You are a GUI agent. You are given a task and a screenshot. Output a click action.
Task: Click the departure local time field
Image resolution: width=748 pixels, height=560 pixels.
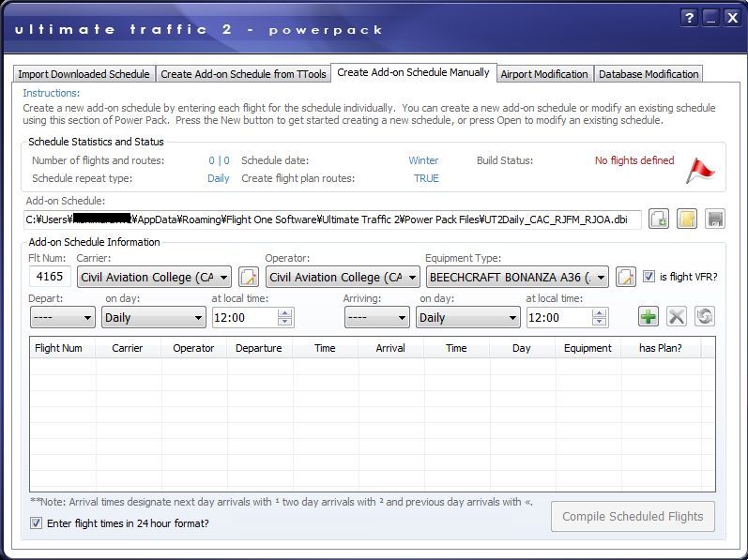[245, 317]
